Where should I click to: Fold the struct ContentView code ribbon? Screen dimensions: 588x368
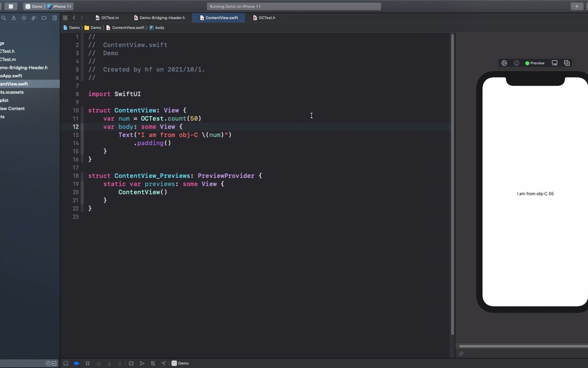tap(82, 135)
